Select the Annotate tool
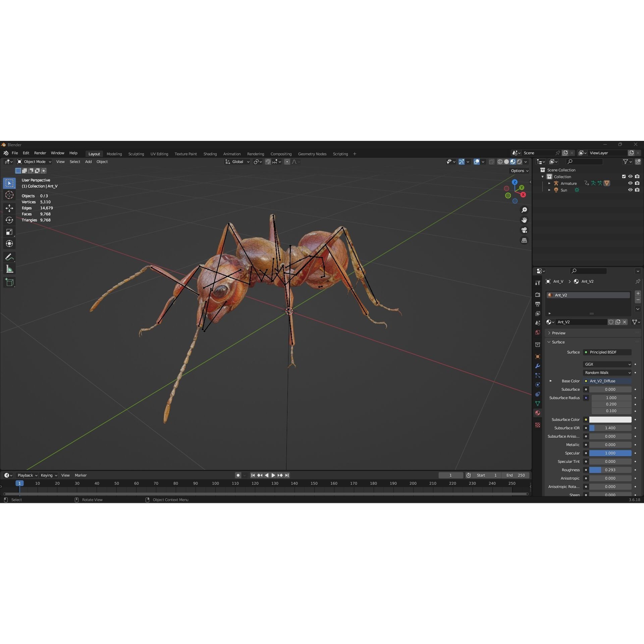Image resolution: width=644 pixels, height=644 pixels. (x=9, y=257)
